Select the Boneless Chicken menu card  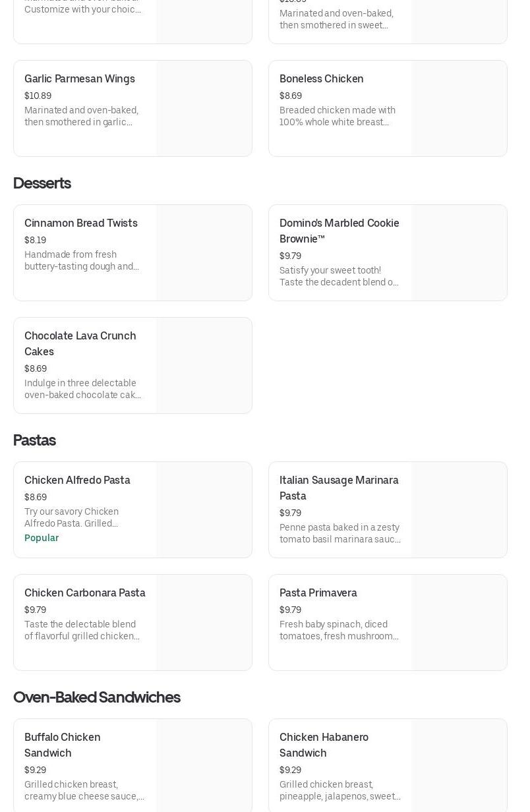tap(388, 109)
